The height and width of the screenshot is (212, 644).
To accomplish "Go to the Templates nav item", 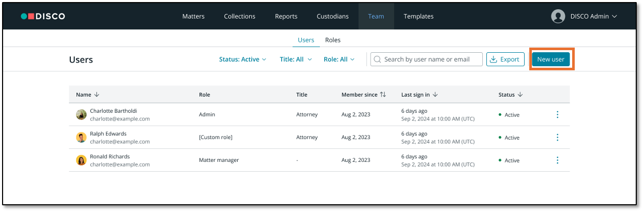I will (x=419, y=16).
